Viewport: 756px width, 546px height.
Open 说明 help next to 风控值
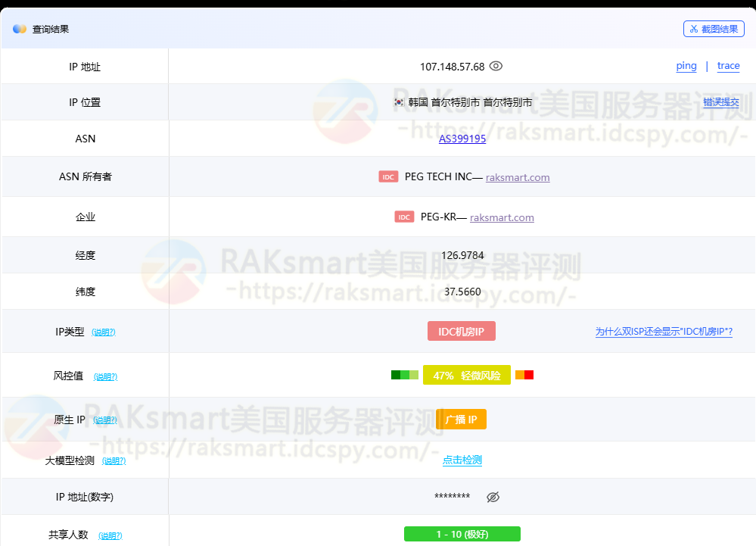[105, 376]
